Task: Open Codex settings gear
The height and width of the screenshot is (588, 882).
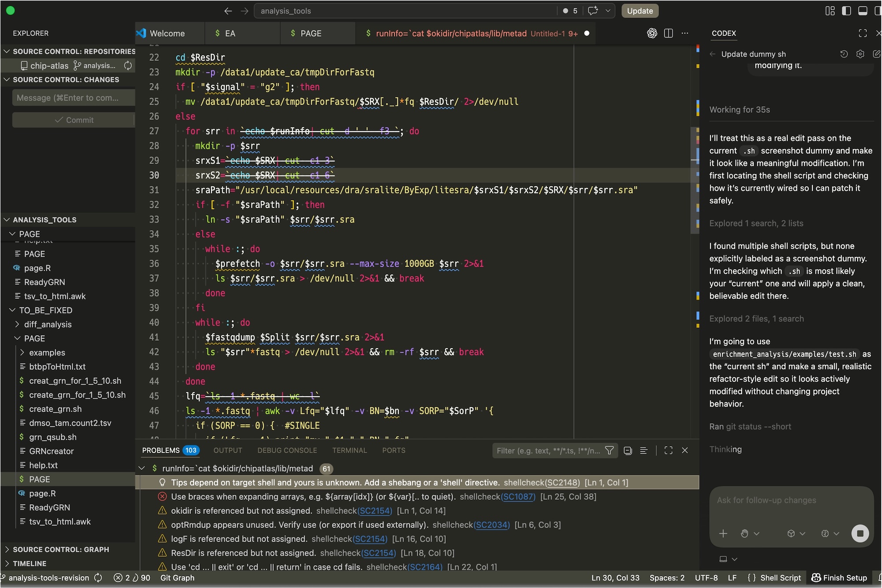Action: (860, 54)
